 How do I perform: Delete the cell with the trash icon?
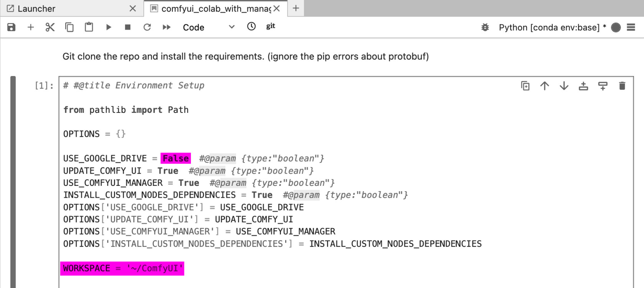622,86
